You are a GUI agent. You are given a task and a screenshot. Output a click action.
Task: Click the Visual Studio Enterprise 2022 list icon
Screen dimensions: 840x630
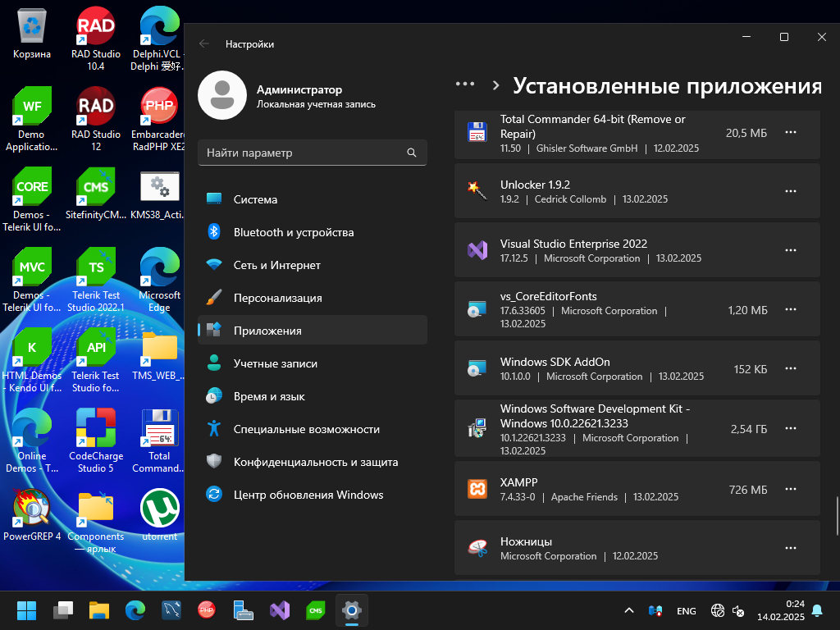pyautogui.click(x=477, y=250)
